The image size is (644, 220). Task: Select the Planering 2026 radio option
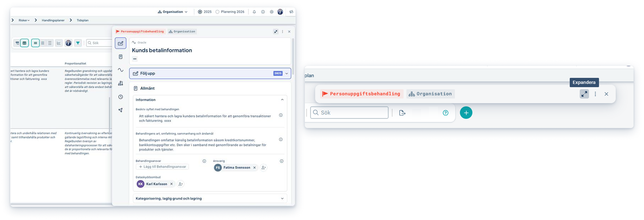(x=218, y=12)
